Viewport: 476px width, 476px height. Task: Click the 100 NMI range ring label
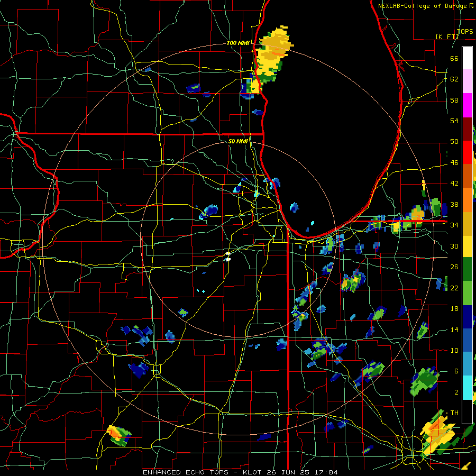(x=238, y=43)
